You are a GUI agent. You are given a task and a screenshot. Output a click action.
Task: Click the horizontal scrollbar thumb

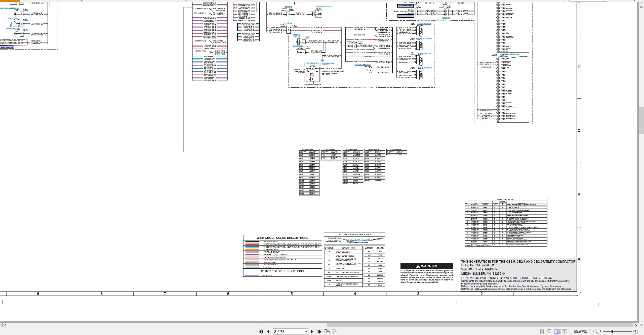pyautogui.click(x=480, y=325)
